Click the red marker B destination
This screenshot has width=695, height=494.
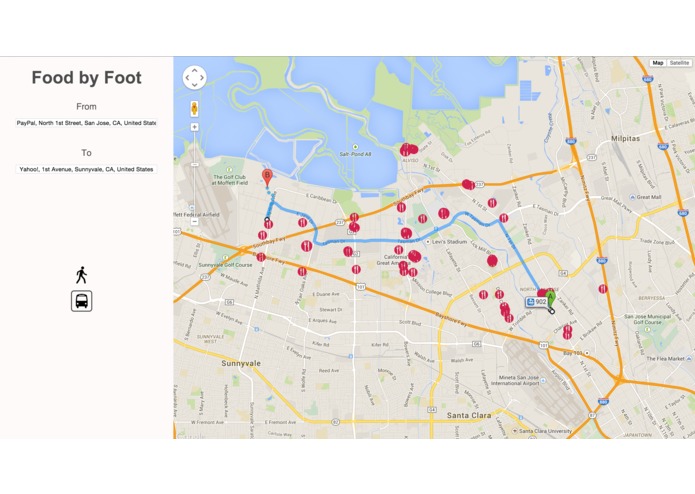(267, 177)
